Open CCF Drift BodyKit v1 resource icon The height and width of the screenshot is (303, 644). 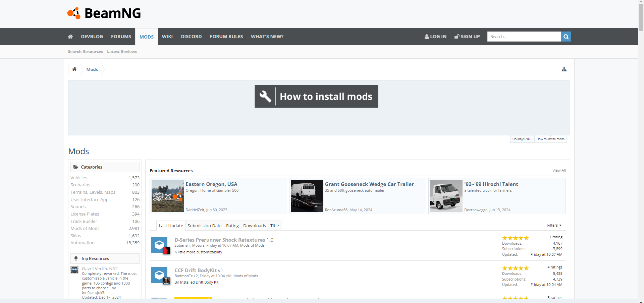coord(160,276)
